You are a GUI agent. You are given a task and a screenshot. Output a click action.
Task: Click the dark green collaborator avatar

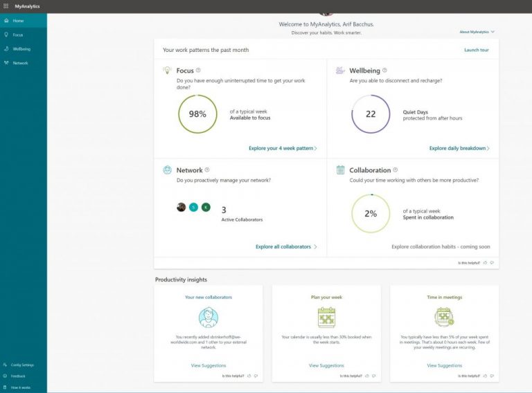pyautogui.click(x=206, y=207)
